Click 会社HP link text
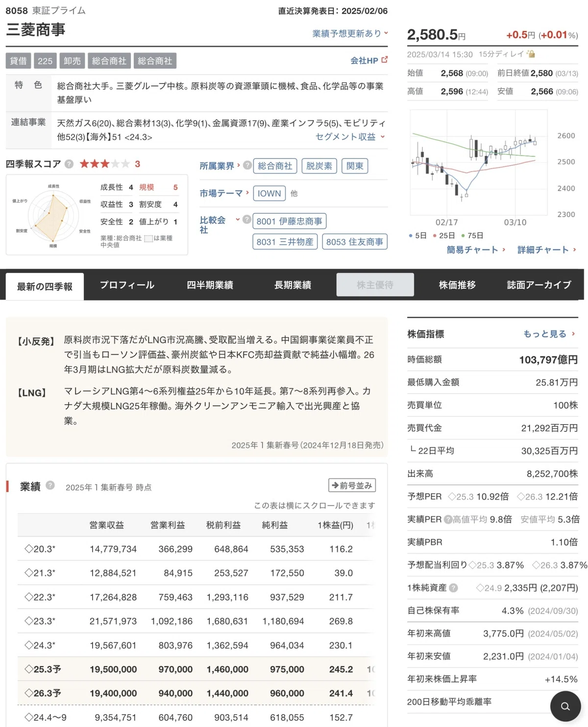Viewport: 588px width, 727px height. pyautogui.click(x=364, y=60)
